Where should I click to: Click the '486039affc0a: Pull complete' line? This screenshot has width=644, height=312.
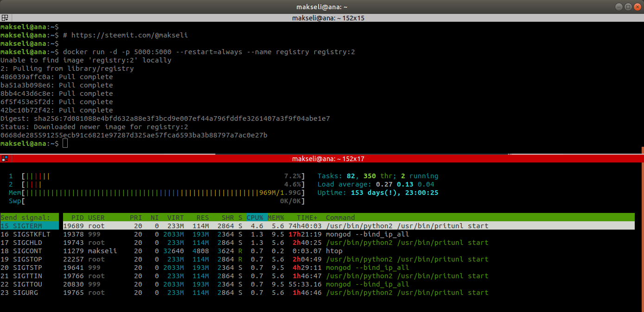coord(57,77)
